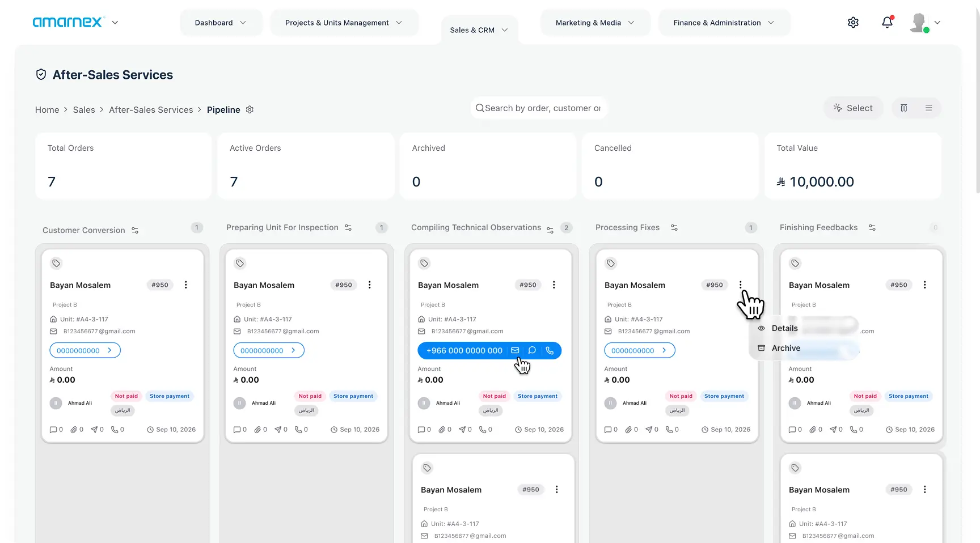This screenshot has height=543, width=980.
Task: Click the search field for orders or customers
Action: (539, 108)
